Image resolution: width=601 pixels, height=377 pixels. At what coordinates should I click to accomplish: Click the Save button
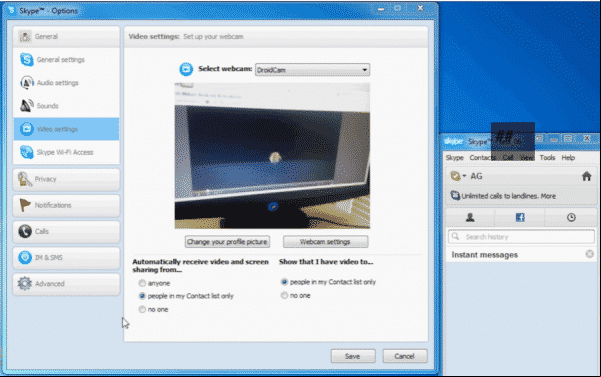[353, 356]
